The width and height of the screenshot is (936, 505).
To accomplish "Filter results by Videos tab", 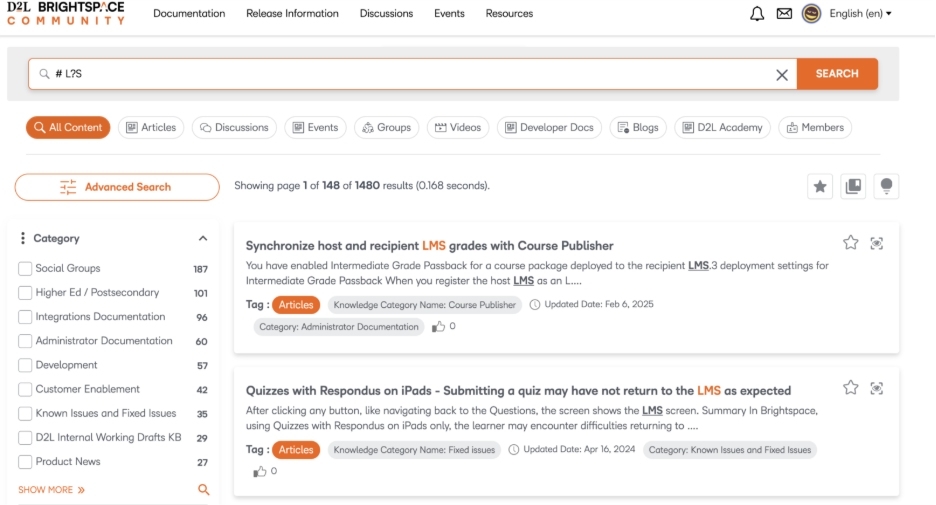I will pyautogui.click(x=458, y=127).
